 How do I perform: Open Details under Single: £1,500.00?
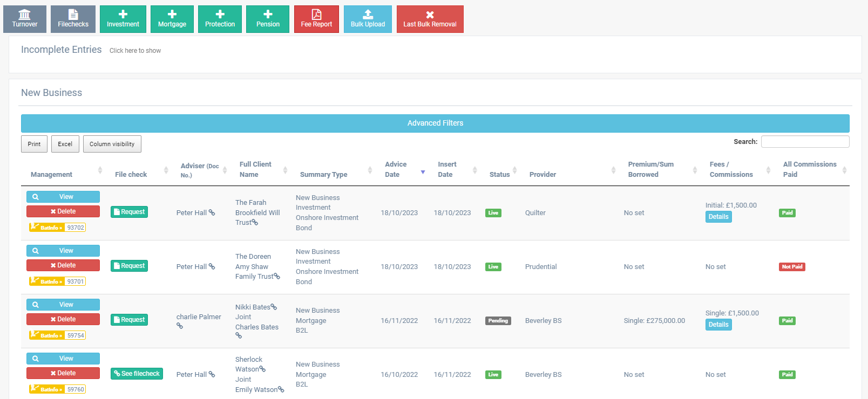pos(718,325)
